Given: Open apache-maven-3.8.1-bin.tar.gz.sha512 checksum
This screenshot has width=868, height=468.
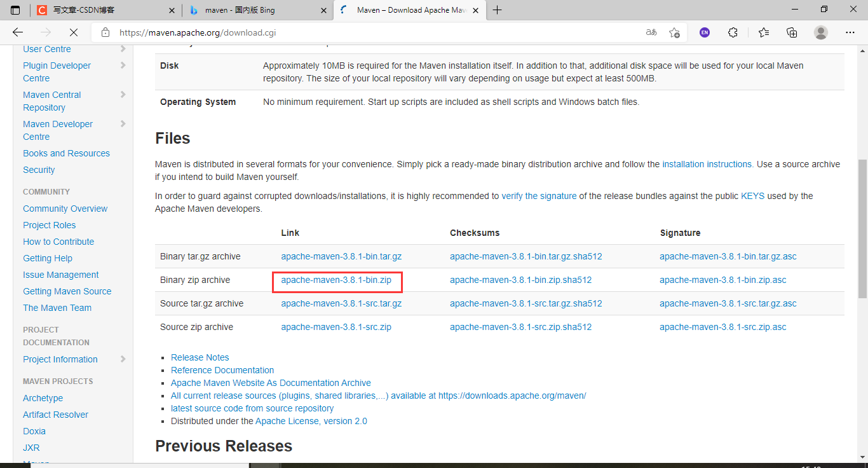Looking at the screenshot, I should [x=526, y=256].
